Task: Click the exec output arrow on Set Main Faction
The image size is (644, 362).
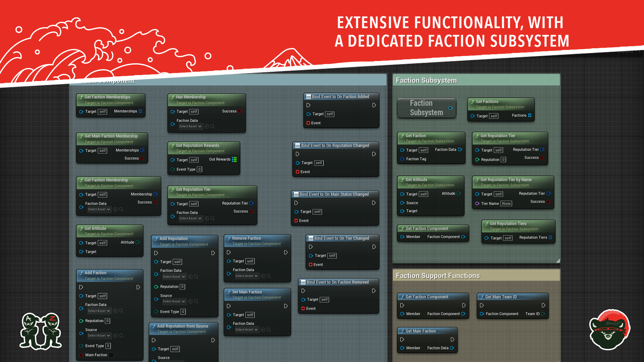Action: pos(286,306)
